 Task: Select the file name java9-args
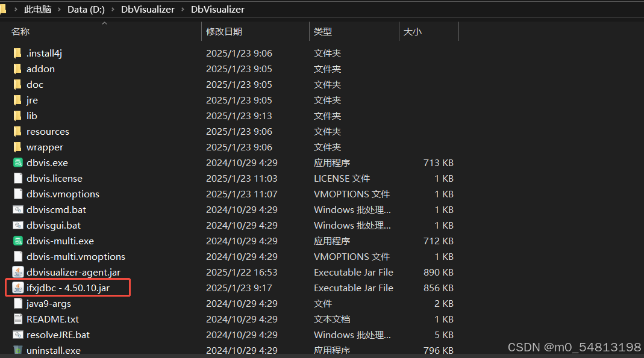pyautogui.click(x=48, y=303)
